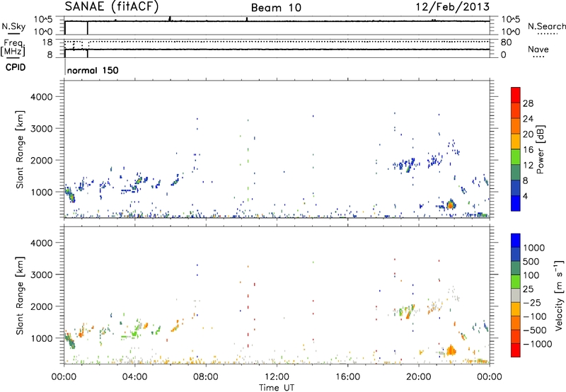Click the Power colorbar value 20

528,134
